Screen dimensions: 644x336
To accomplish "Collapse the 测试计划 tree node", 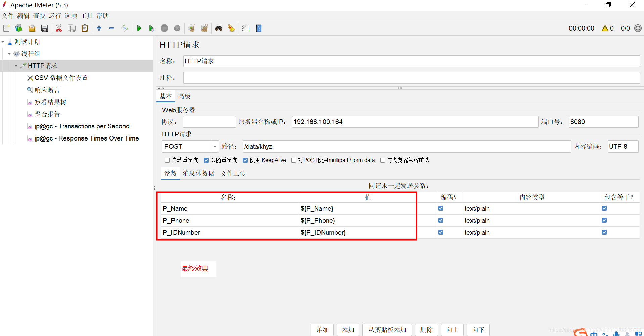I will point(3,42).
